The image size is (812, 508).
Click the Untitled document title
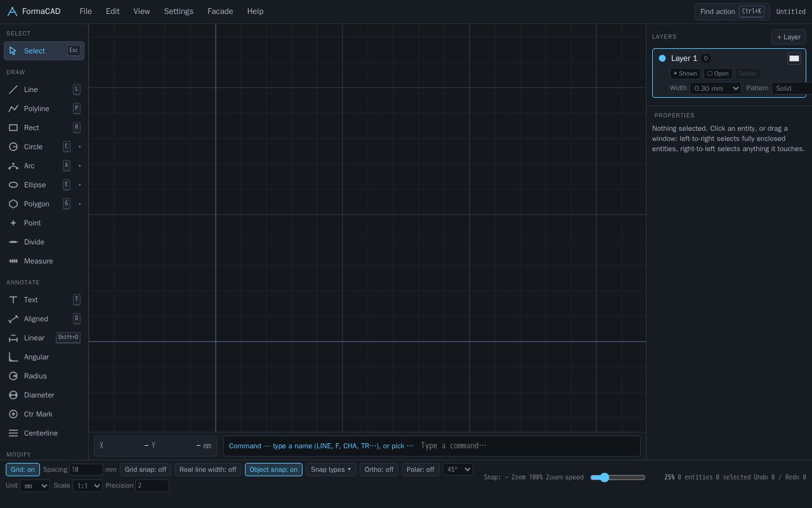[791, 11]
